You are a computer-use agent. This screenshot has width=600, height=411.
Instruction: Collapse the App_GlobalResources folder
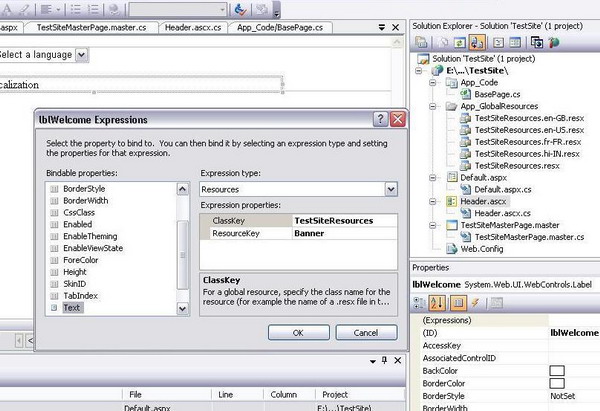(x=433, y=106)
